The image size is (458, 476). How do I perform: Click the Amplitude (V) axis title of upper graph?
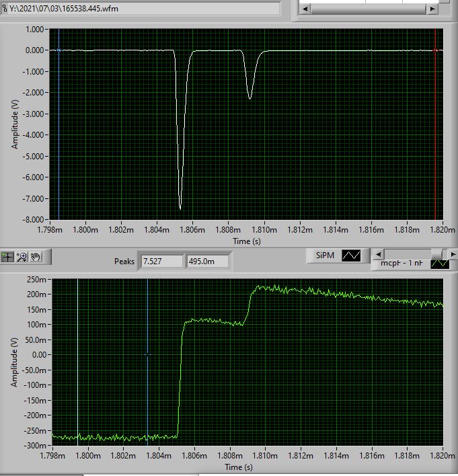tap(15, 124)
